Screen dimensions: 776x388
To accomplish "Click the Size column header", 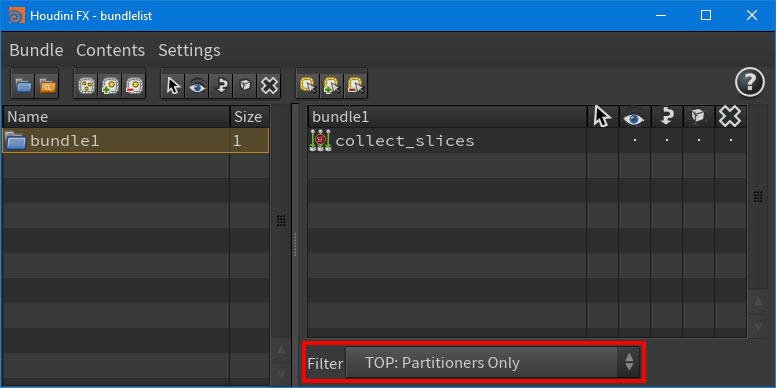I will (x=249, y=117).
